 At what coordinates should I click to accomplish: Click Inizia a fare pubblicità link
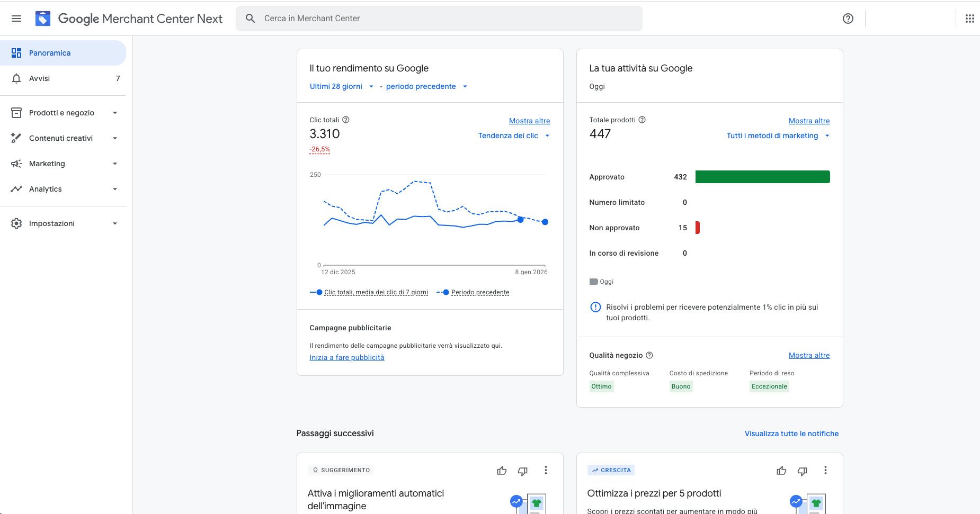347,357
